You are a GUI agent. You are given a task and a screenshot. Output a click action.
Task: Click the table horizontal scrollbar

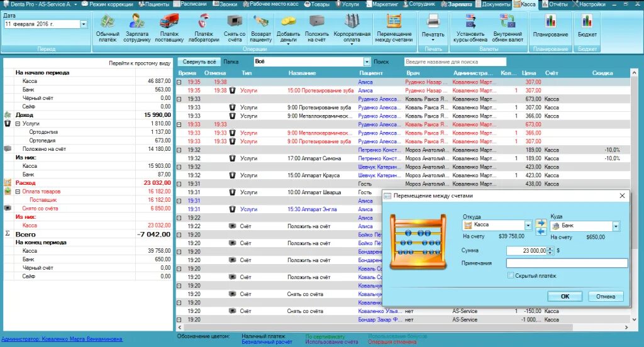pos(378,328)
